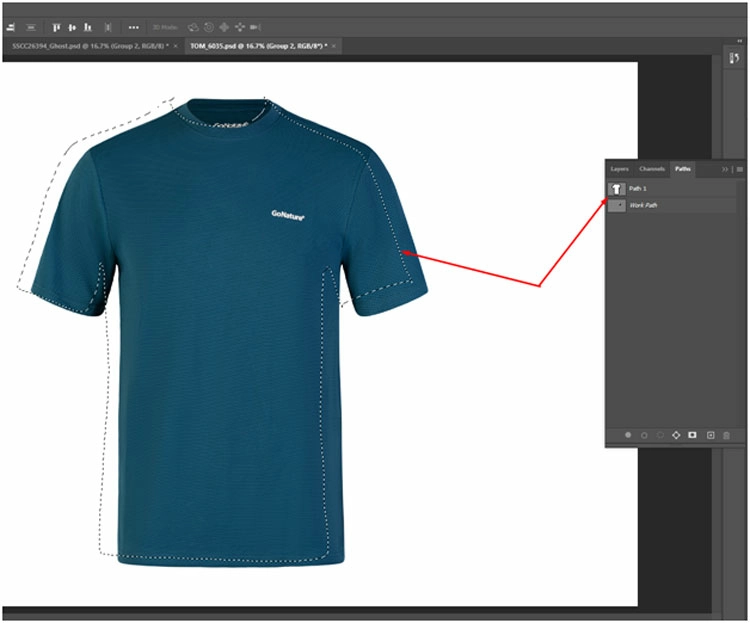Collapse the Paths panel using chevrons
Screen dimensions: 750x623
(x=725, y=169)
